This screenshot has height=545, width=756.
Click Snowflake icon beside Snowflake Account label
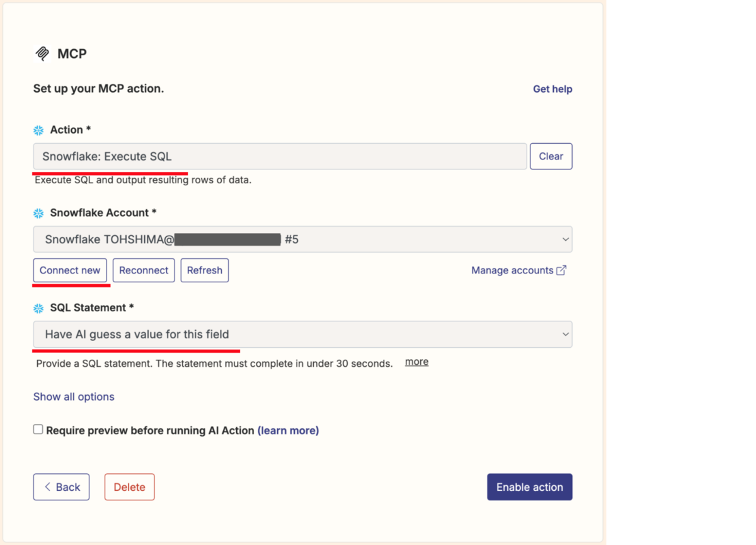pos(38,214)
